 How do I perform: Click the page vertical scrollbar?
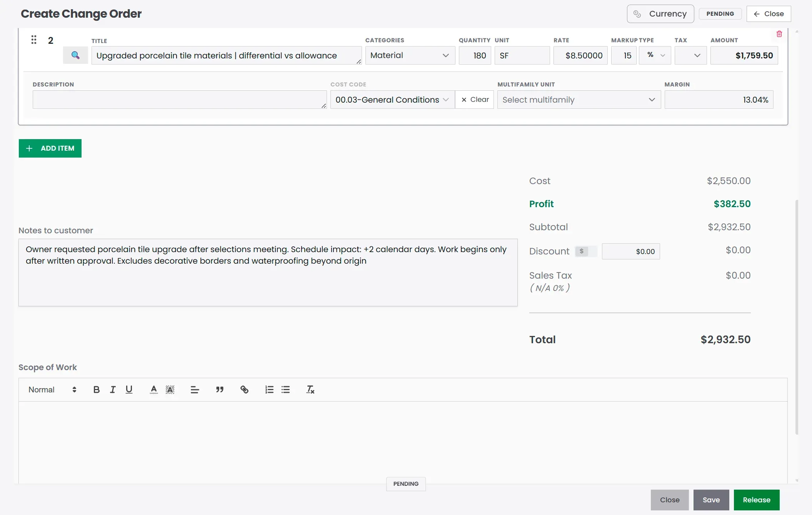[x=797, y=317]
